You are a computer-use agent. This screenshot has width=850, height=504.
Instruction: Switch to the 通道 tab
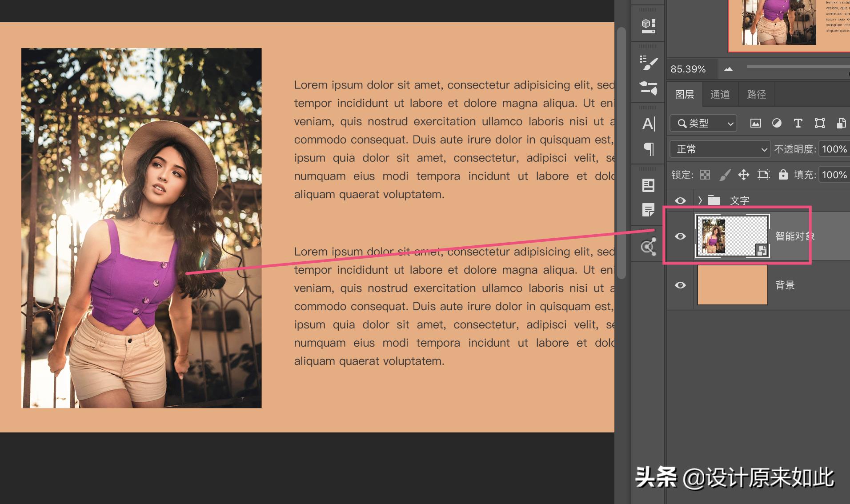pyautogui.click(x=720, y=94)
